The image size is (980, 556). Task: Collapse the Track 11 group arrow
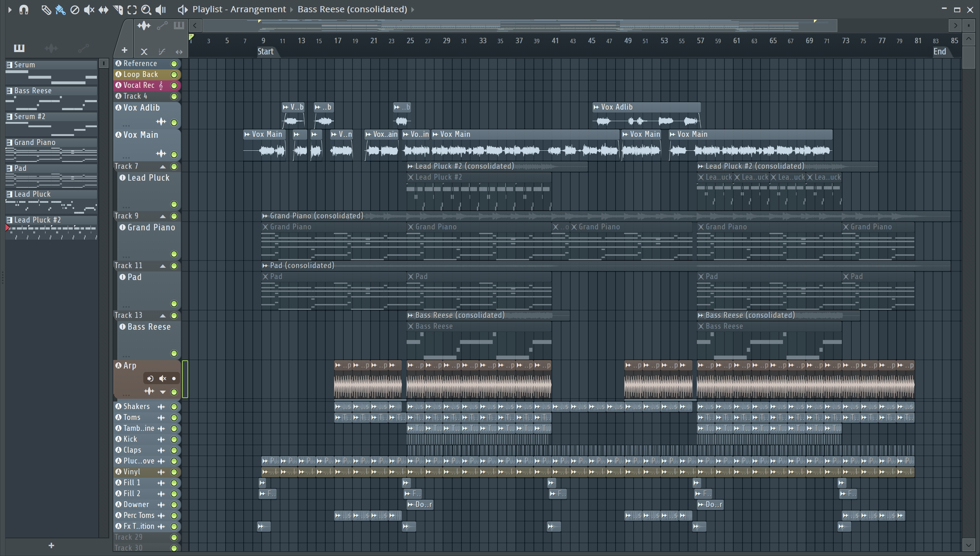(x=163, y=266)
